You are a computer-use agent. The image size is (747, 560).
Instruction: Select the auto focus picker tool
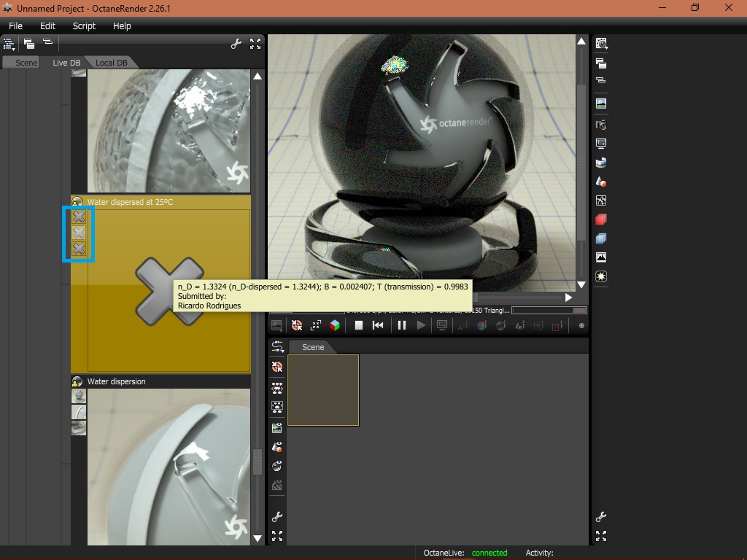[x=462, y=326]
